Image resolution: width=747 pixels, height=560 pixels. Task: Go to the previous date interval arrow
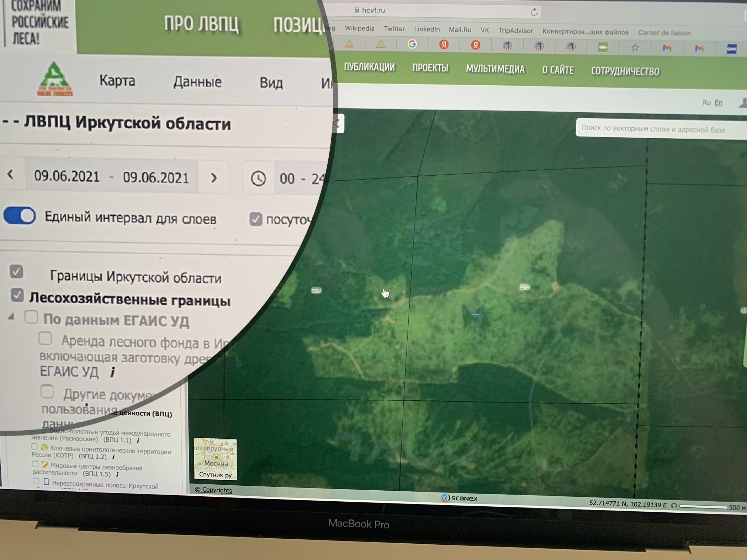11,174
